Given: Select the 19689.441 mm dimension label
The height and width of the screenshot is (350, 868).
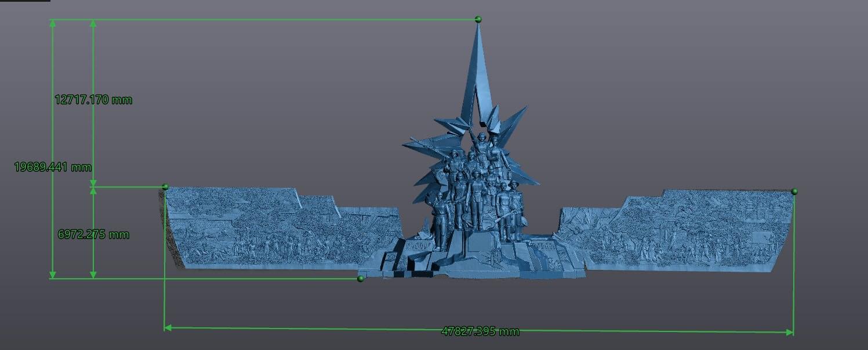Looking at the screenshot, I should (53, 167).
